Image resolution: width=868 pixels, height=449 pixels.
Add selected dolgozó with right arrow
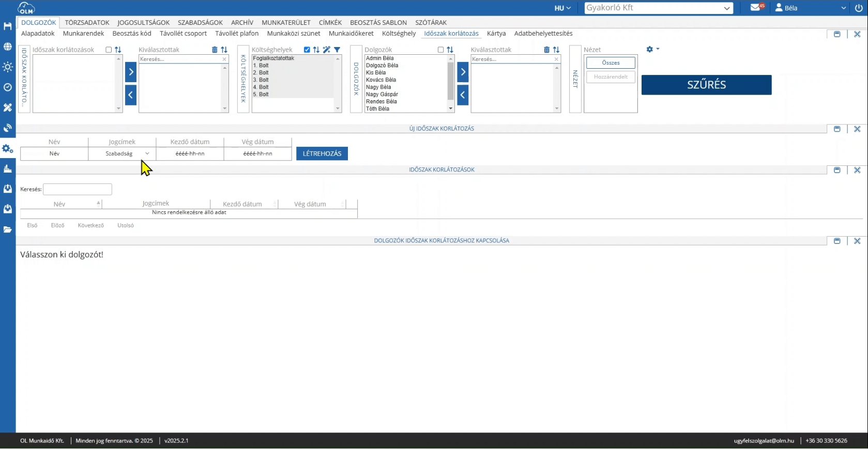point(463,72)
